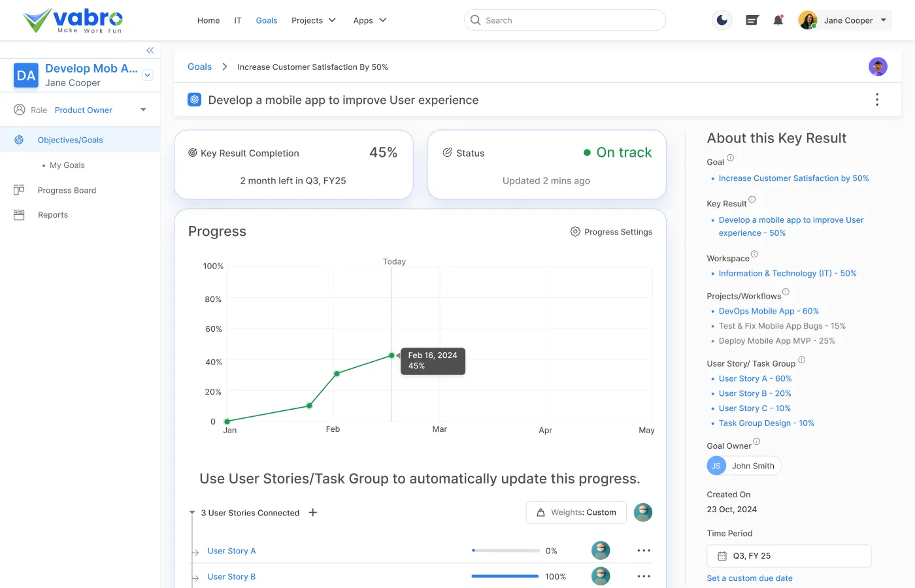Select My Goals in the sidebar
915x588 pixels.
[x=67, y=165]
